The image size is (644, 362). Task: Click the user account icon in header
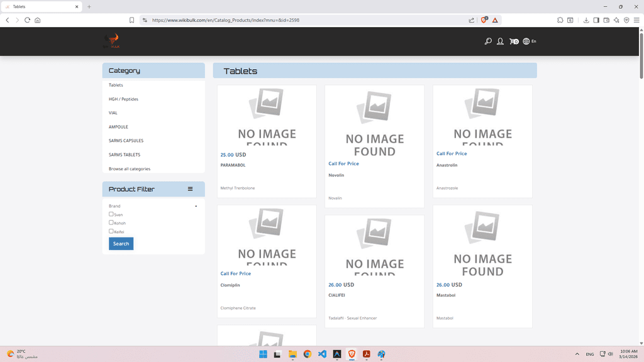click(500, 41)
